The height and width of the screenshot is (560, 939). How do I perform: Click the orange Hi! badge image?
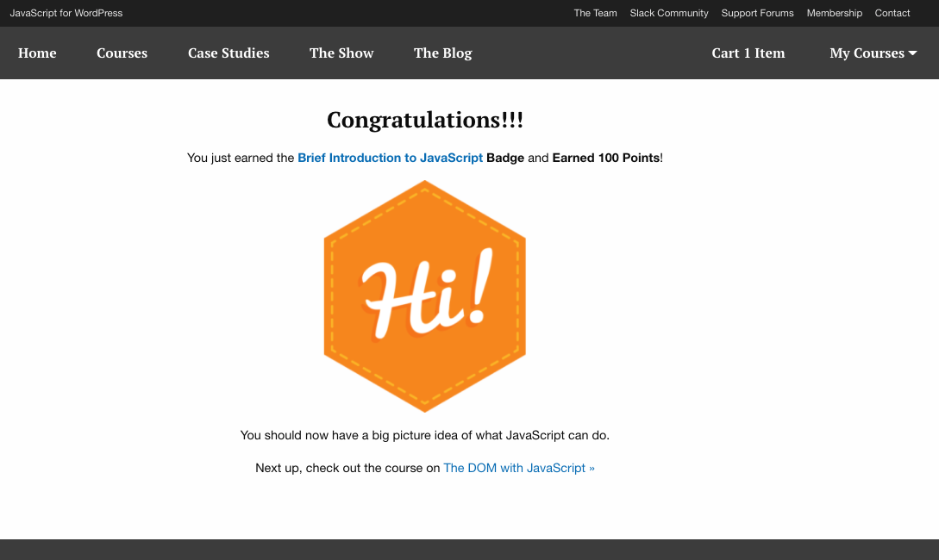pyautogui.click(x=424, y=296)
